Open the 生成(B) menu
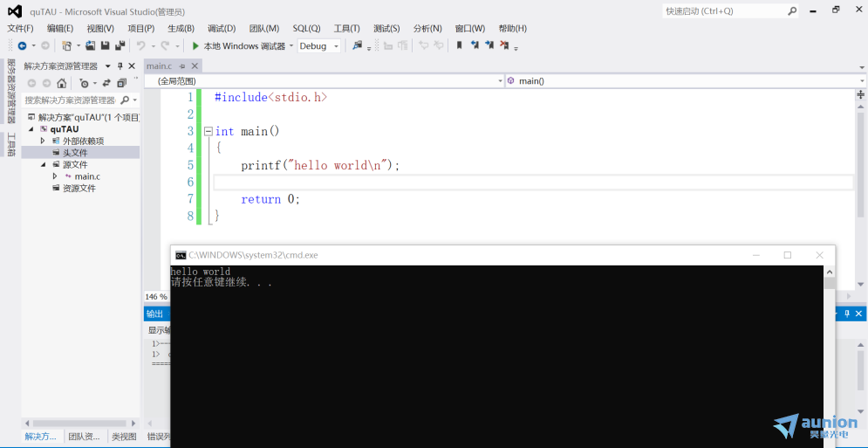Viewport: 868px width, 448px height. (x=181, y=28)
